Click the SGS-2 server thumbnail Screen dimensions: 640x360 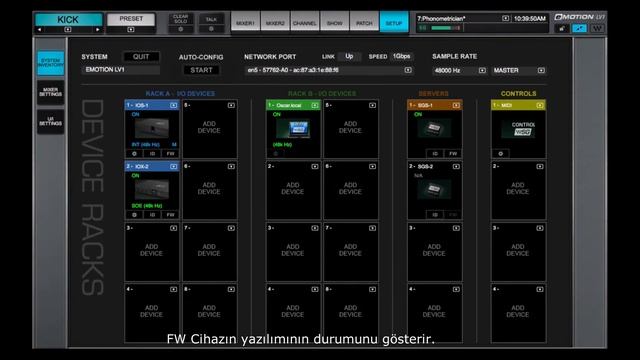[434, 190]
